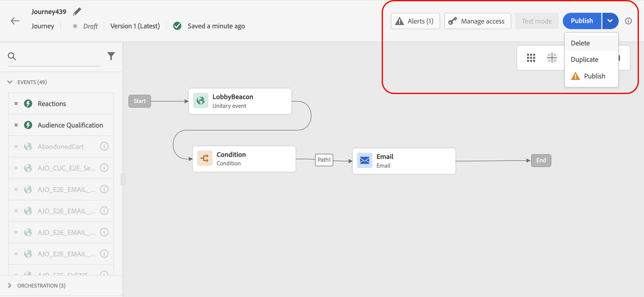This screenshot has height=297, width=644.
Task: Open info icon for AbandonedCart event
Action: (x=104, y=146)
